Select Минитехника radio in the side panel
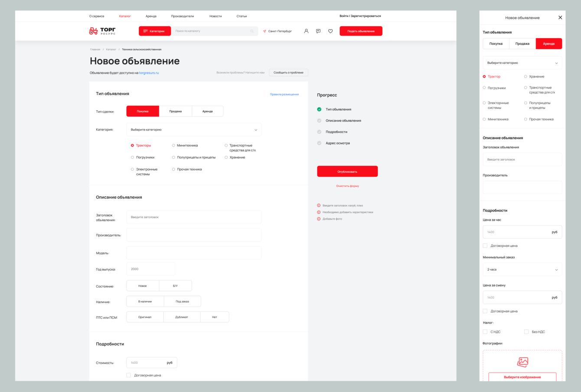581x392 pixels. pyautogui.click(x=484, y=119)
